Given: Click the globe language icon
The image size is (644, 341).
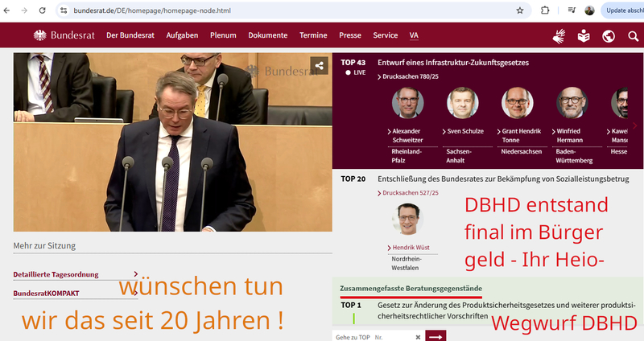Looking at the screenshot, I should [x=609, y=35].
